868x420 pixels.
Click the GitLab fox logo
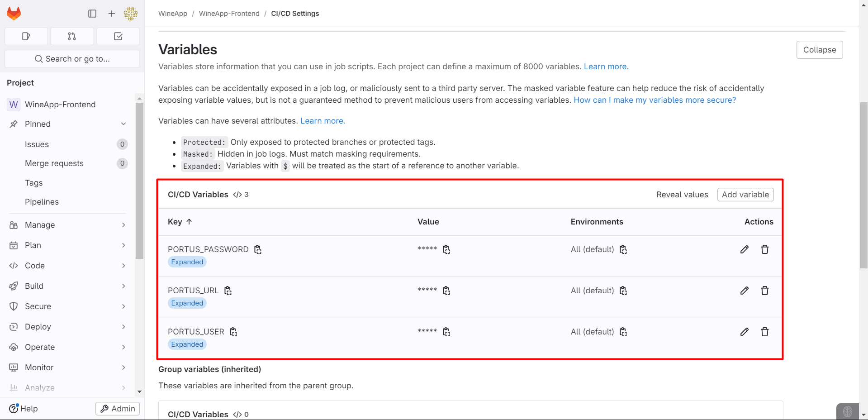(x=14, y=14)
